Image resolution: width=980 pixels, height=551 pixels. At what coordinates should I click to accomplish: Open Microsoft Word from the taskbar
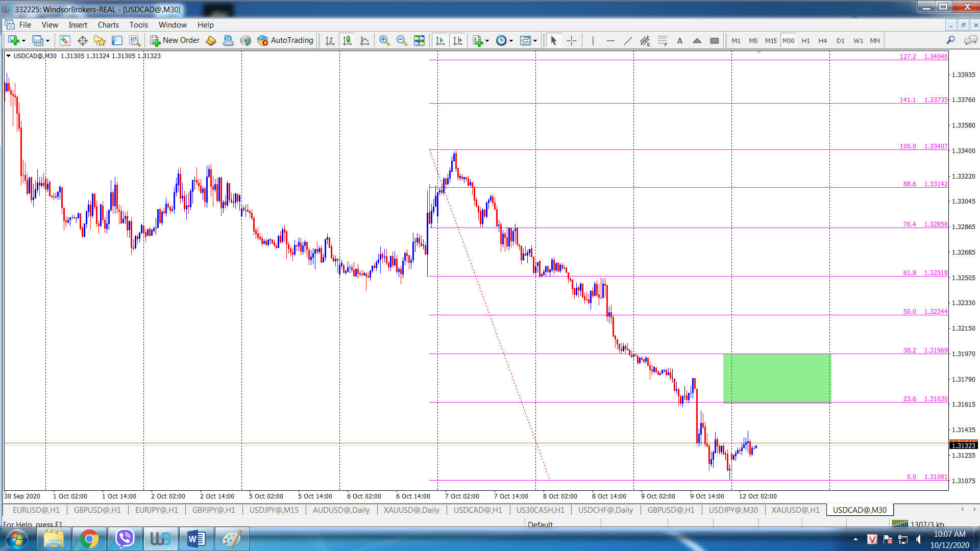(196, 539)
